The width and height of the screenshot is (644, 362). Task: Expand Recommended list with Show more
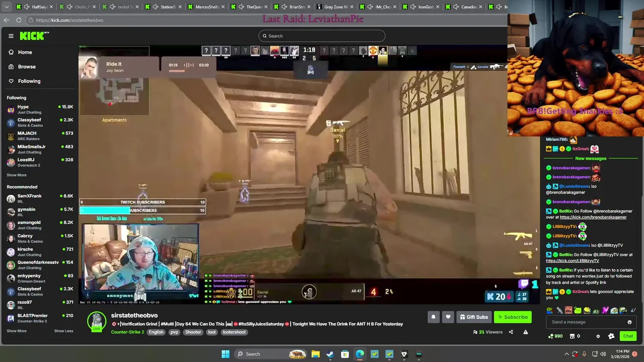tap(17, 331)
